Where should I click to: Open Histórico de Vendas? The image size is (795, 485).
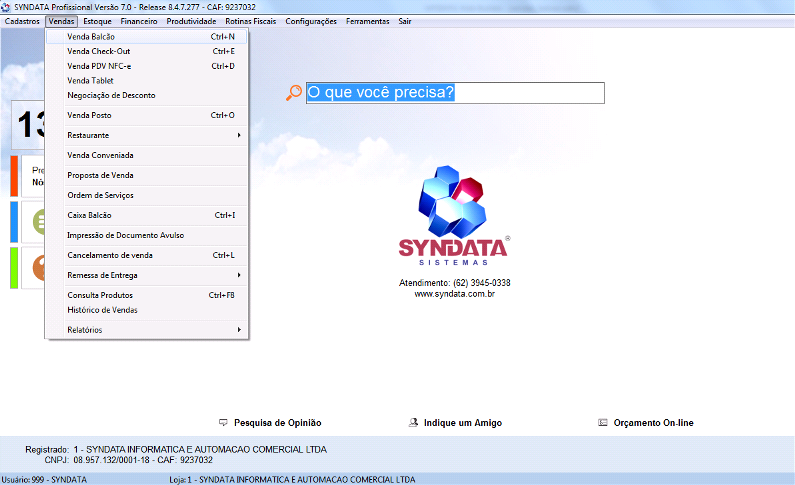147,310
